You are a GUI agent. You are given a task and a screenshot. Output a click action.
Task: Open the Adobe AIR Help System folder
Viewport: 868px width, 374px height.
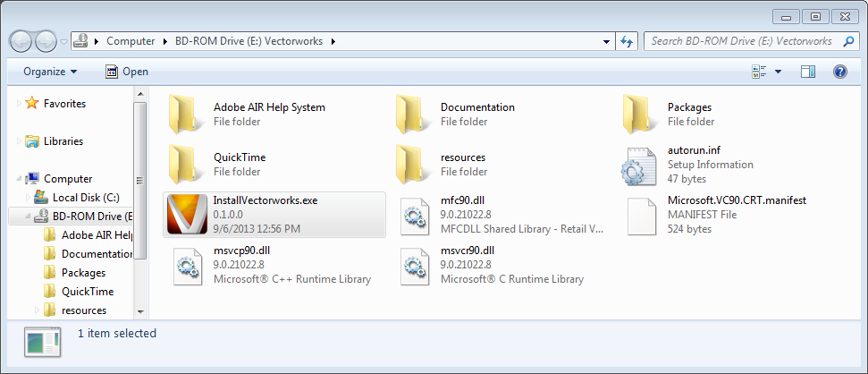187,115
